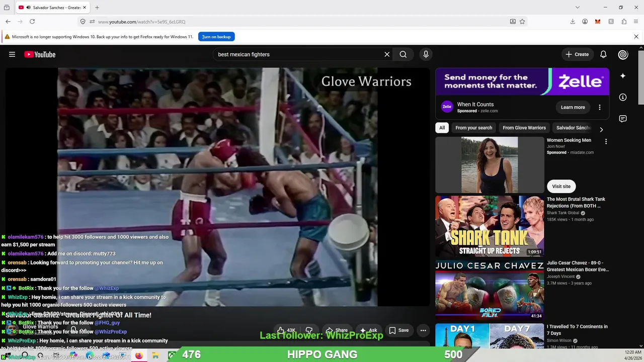Click the sparkle icon in right panel
Screen dimensions: 644x362
point(623,76)
